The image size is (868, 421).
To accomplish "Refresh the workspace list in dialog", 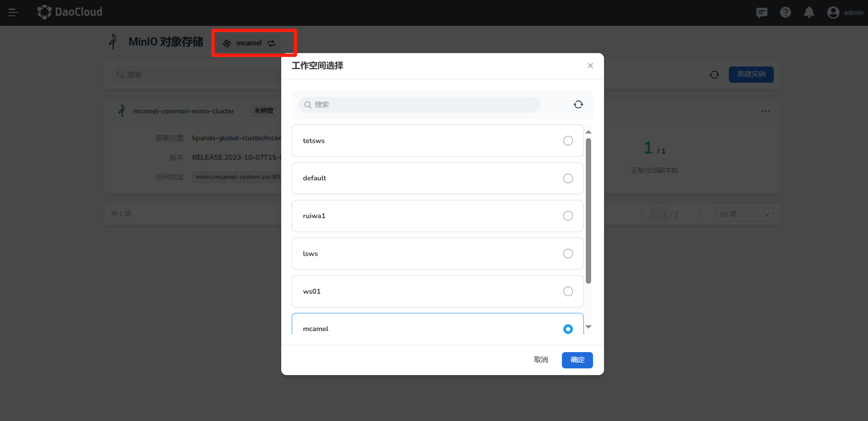I will click(x=578, y=105).
